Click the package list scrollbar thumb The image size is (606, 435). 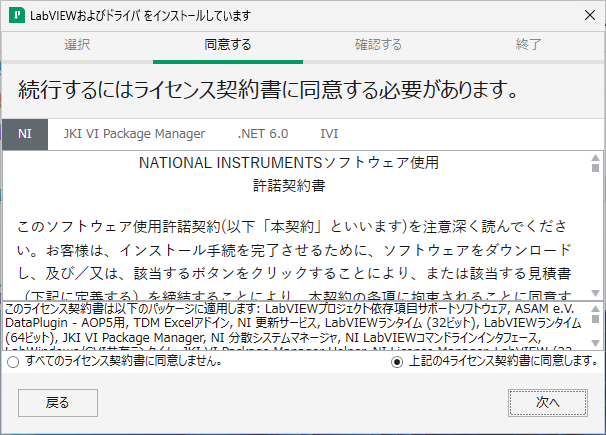(596, 319)
